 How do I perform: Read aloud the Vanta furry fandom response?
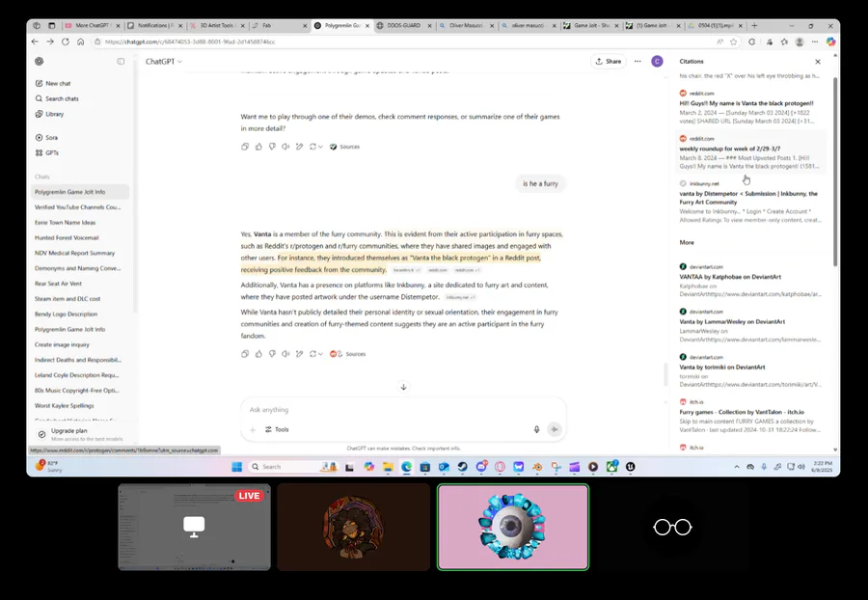tap(285, 354)
